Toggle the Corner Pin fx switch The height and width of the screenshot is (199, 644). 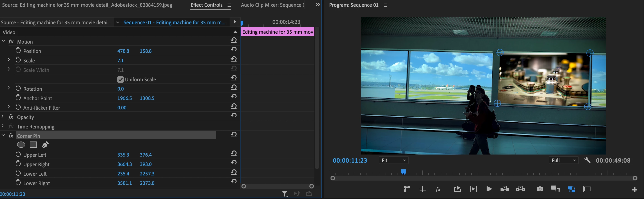tap(11, 136)
